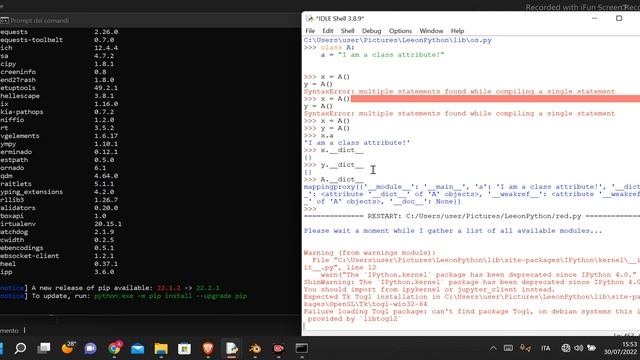Switch to Brave browser in the taskbar
This screenshot has width=640, height=360.
(208, 348)
